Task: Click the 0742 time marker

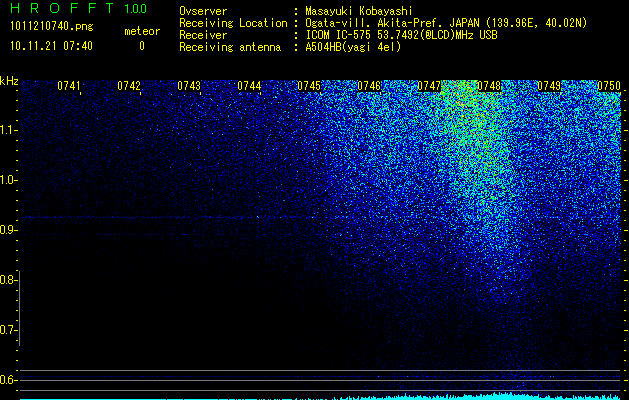Action: (x=129, y=86)
